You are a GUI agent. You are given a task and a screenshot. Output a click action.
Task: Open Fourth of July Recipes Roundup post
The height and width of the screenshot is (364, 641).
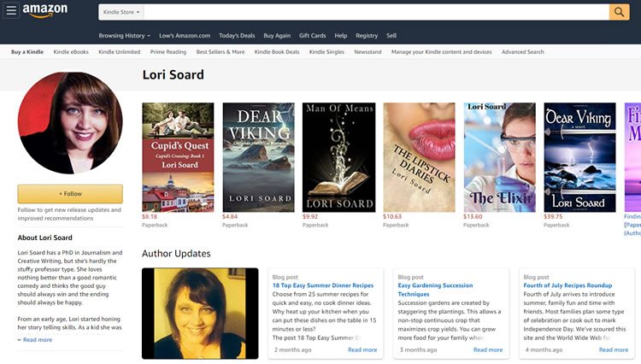(x=567, y=285)
